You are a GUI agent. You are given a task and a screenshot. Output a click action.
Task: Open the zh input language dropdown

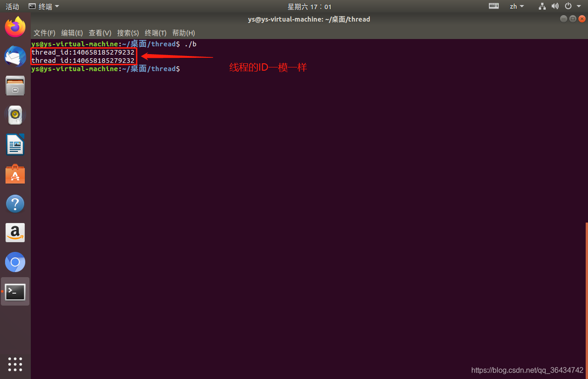pyautogui.click(x=517, y=6)
